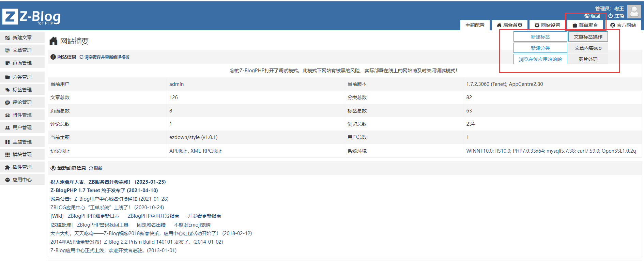Open the Z-BlogPHP 1.7 Tenet release news
Image resolution: width=644 pixels, height=261 pixels.
coord(104,190)
